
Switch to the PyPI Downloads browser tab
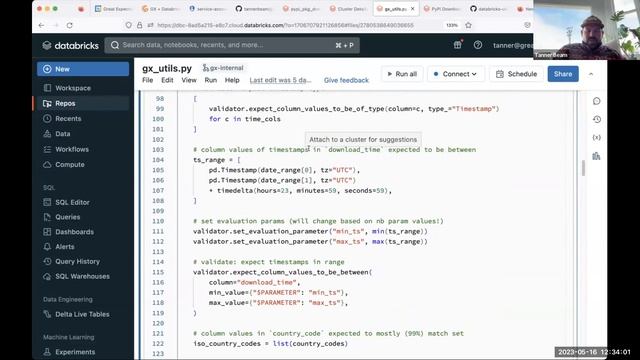click(x=442, y=9)
